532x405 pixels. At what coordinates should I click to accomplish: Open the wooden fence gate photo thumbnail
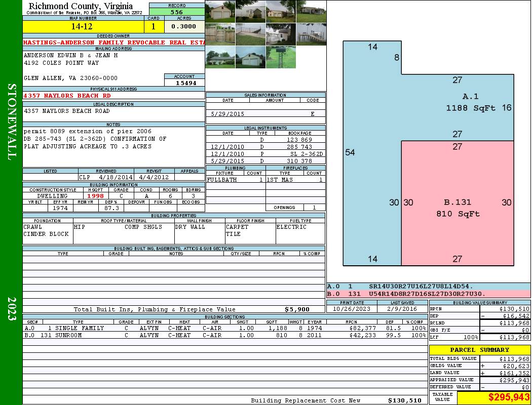pos(220,34)
